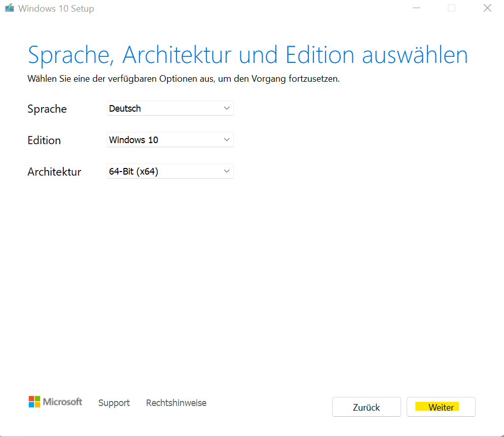
Task: Click the heading 'Sprache, Architektur und Edition auswählen'
Action: coord(247,55)
